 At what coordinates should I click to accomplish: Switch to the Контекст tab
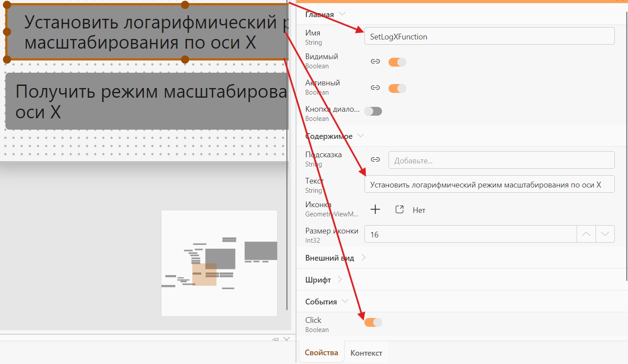[x=366, y=353]
